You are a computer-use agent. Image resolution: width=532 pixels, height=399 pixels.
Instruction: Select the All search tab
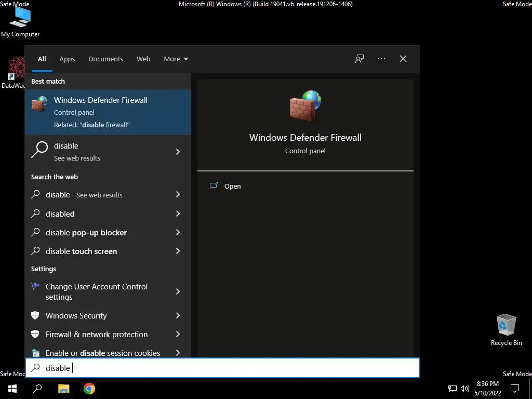point(42,59)
